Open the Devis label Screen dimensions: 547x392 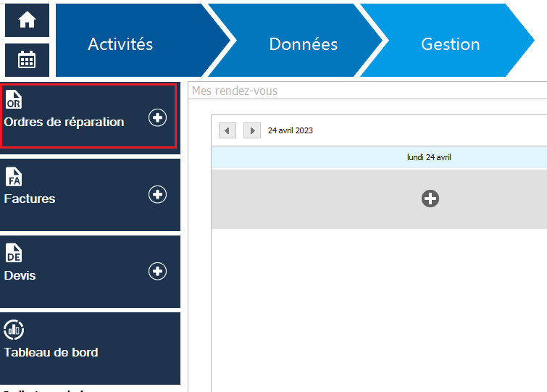pos(20,275)
